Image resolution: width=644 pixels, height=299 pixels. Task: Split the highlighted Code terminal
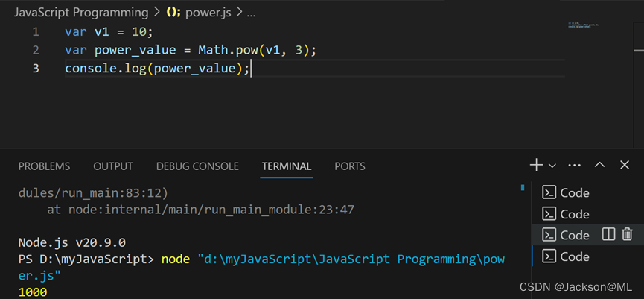608,234
